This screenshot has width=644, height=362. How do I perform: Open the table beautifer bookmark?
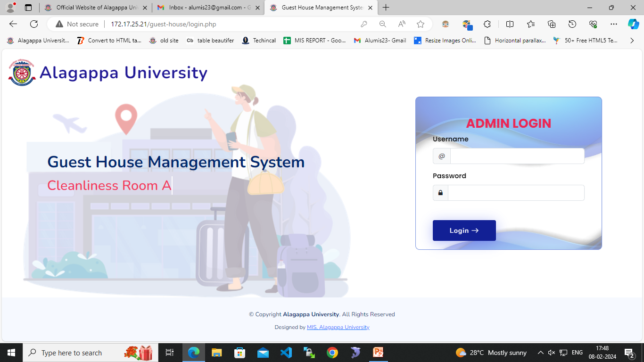(210, 41)
